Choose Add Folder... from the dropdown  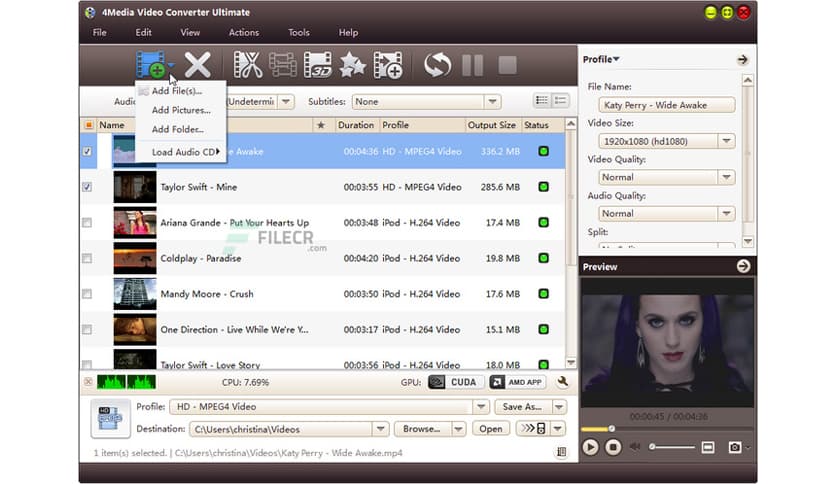(x=181, y=130)
